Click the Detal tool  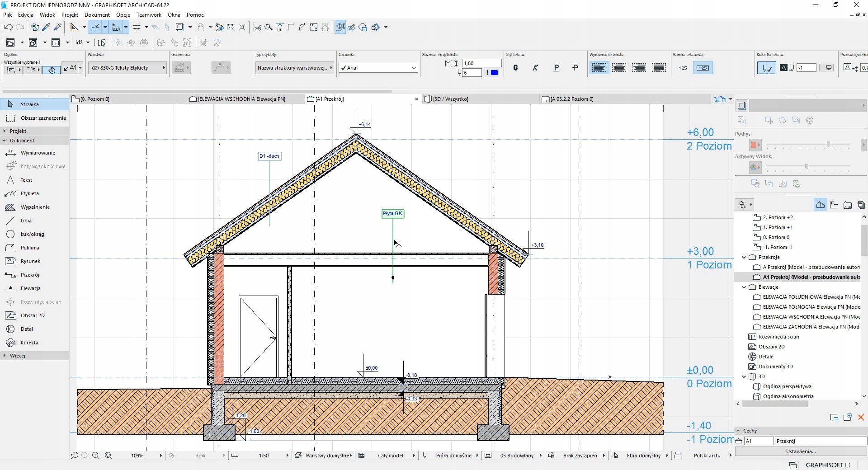pos(27,329)
